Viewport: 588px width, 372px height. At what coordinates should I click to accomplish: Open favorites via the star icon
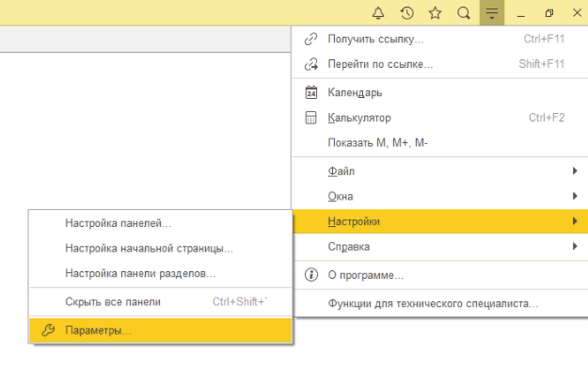[435, 13]
